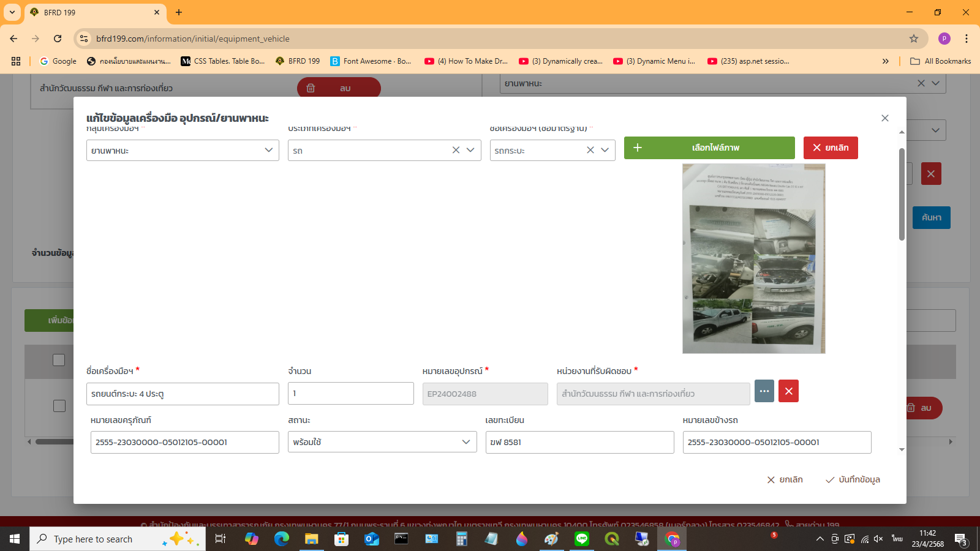Open the BFRD 199 bookmark
This screenshot has height=551, width=980.
pos(298,61)
